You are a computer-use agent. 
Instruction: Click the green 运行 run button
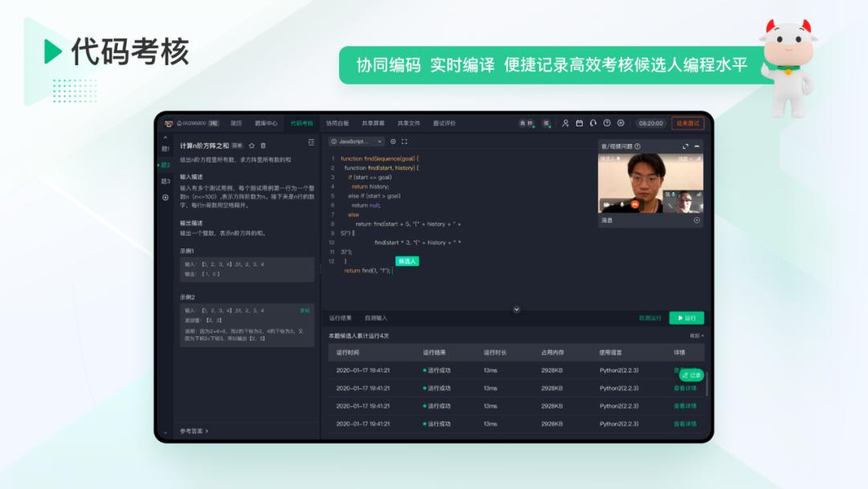pos(686,318)
